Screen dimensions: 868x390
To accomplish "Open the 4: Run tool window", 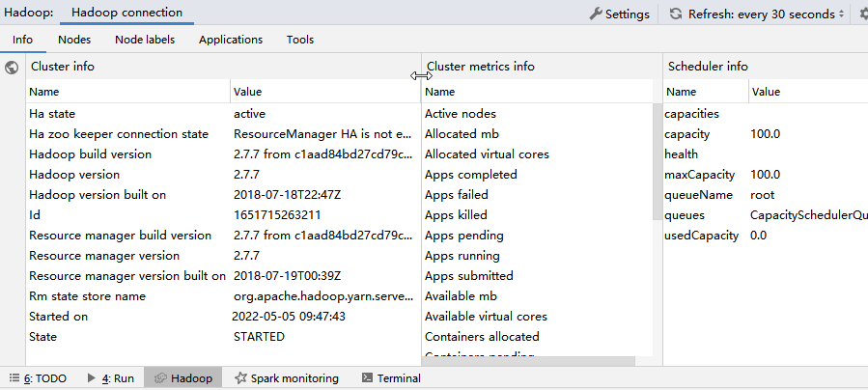I will pos(111,378).
